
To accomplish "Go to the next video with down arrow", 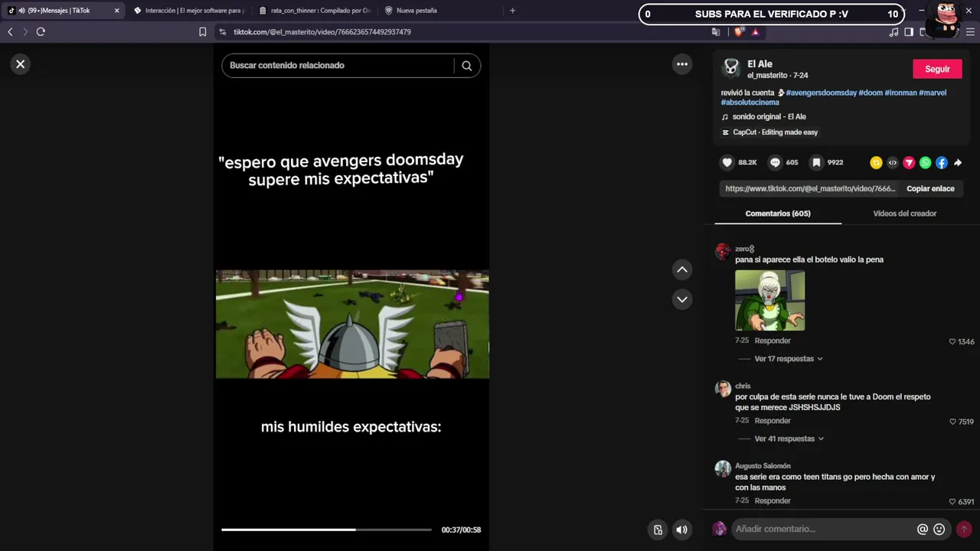I will point(682,299).
